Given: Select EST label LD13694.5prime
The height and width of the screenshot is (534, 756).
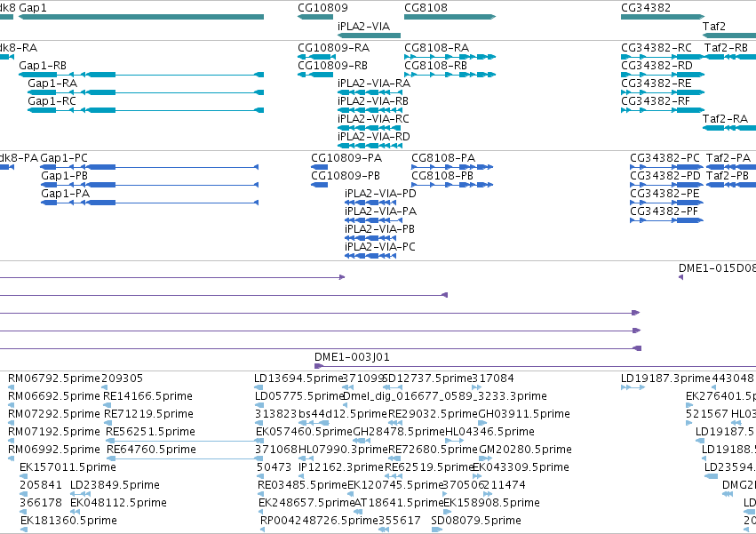Looking at the screenshot, I should [x=298, y=379].
